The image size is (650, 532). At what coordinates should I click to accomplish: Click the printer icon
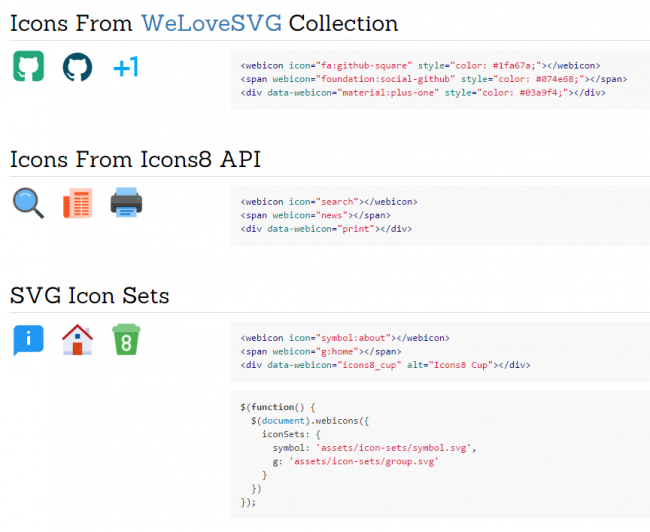click(x=126, y=202)
